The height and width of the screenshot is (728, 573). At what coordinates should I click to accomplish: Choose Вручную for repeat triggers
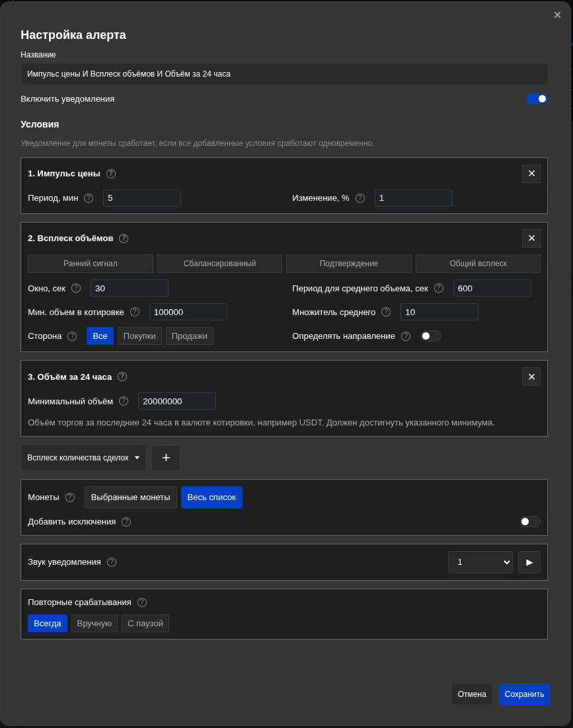95,624
